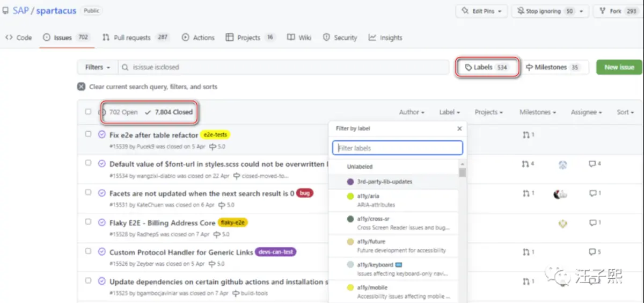Image resolution: width=644 pixels, height=303 pixels.
Task: Open closed-moved-to milestone on issue #15534
Action: (260, 176)
